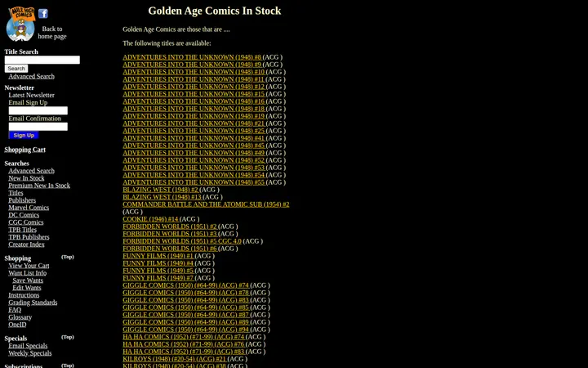Focus the Title Search input field
588x368 pixels.
pos(42,60)
